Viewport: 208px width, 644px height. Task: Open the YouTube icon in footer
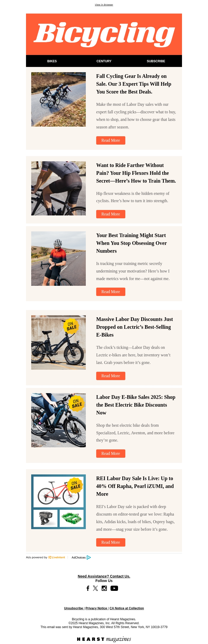coord(114,588)
